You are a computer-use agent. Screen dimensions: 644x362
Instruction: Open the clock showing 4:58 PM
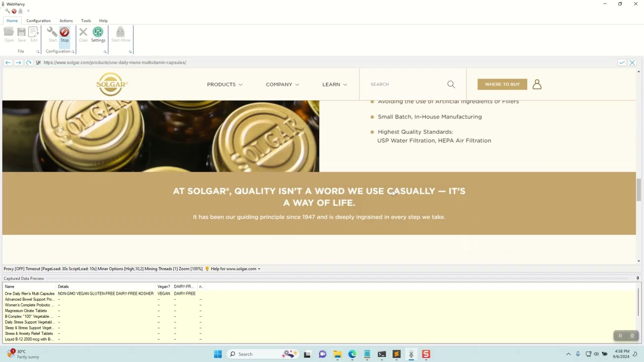tap(622, 354)
